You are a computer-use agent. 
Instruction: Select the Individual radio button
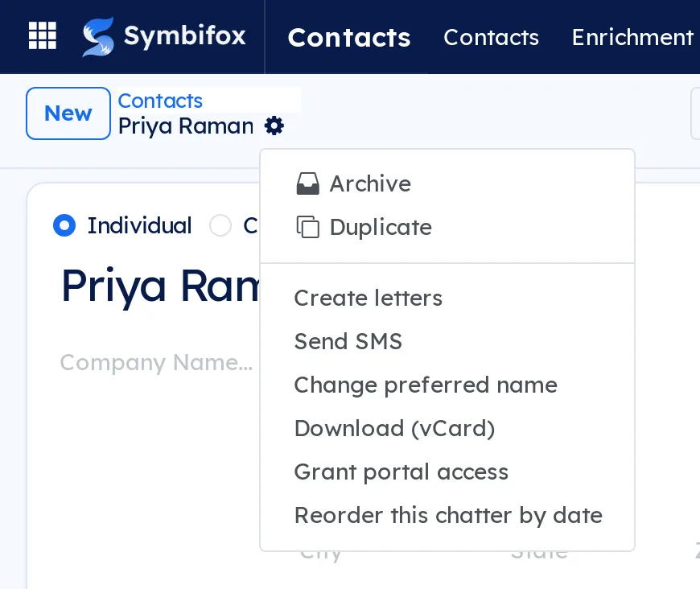pos(64,225)
